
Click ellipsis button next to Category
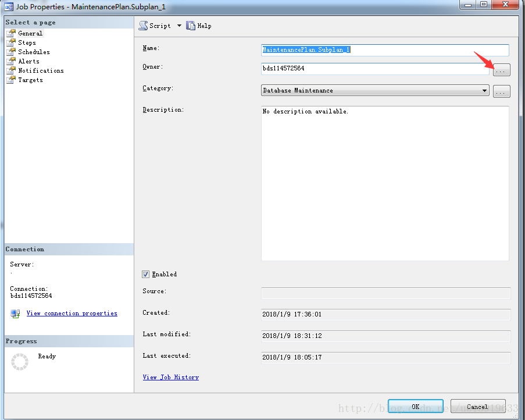pos(501,91)
